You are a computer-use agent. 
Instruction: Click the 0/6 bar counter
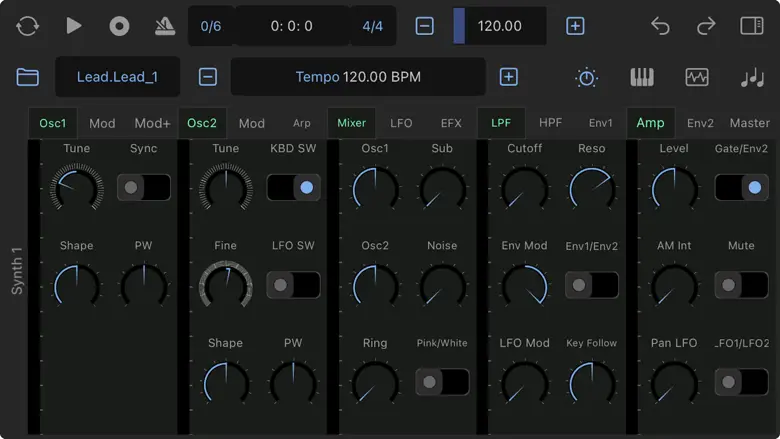pyautogui.click(x=211, y=26)
